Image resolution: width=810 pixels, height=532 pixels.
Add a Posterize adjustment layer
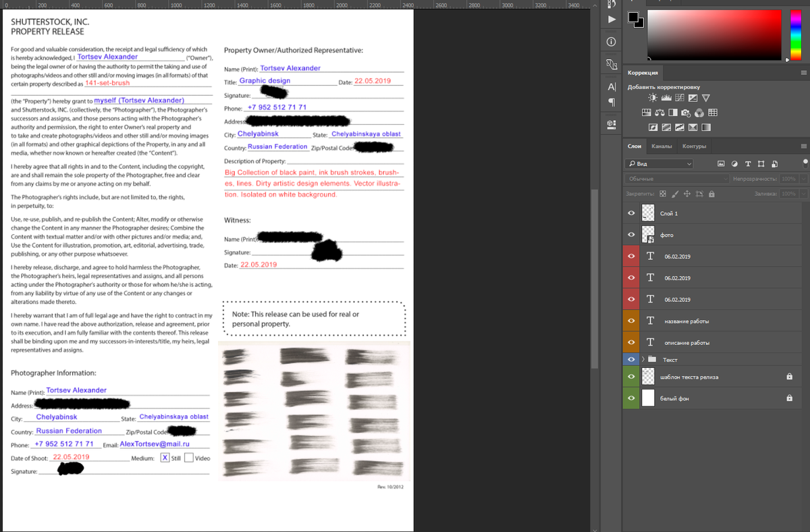pos(666,127)
